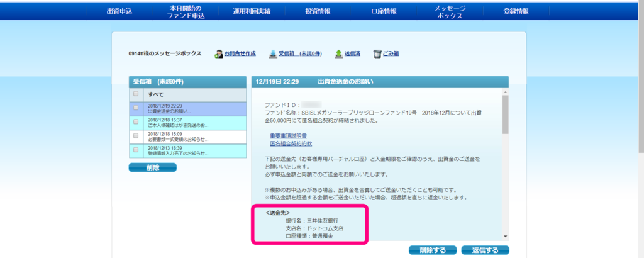
Task: Open the 匿名組合契約約款 link
Action: pyautogui.click(x=291, y=143)
